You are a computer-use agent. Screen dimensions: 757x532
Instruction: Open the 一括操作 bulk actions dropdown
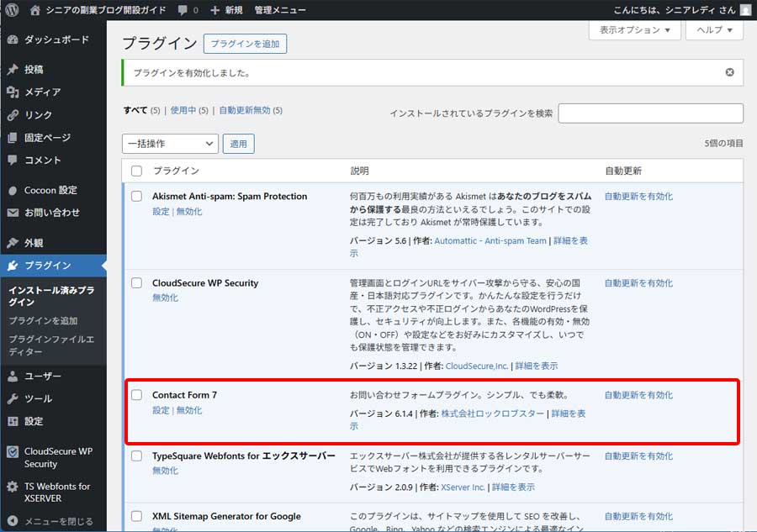170,144
